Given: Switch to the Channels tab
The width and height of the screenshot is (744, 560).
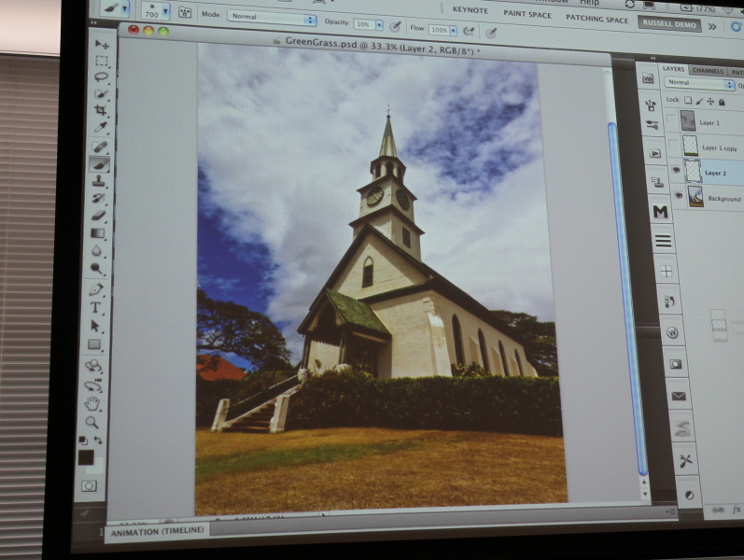Looking at the screenshot, I should pos(708,71).
